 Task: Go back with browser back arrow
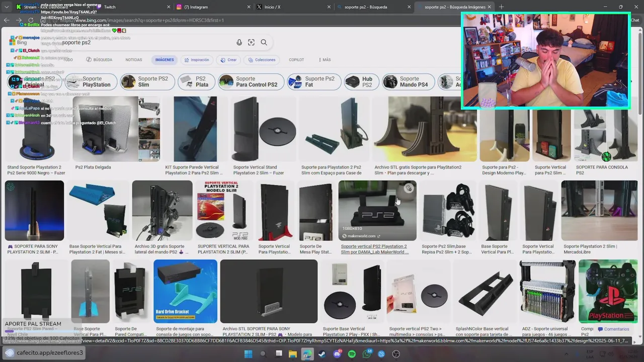pos(7,20)
